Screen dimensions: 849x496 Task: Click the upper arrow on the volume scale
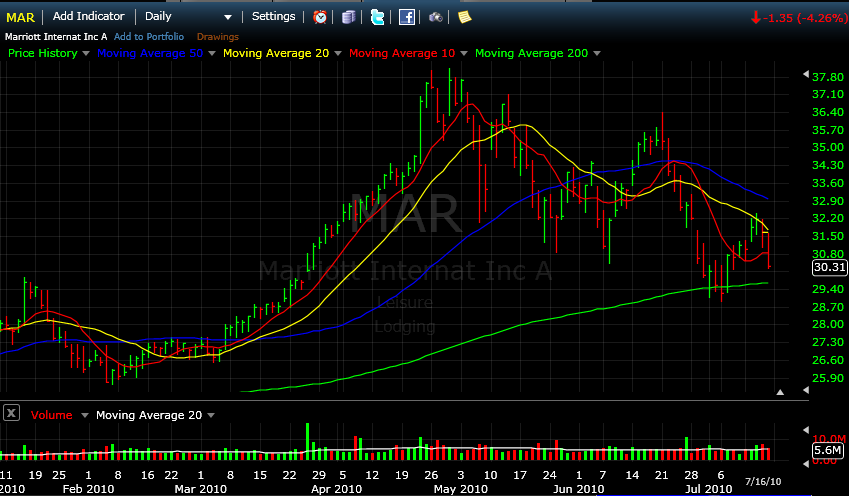coord(806,430)
